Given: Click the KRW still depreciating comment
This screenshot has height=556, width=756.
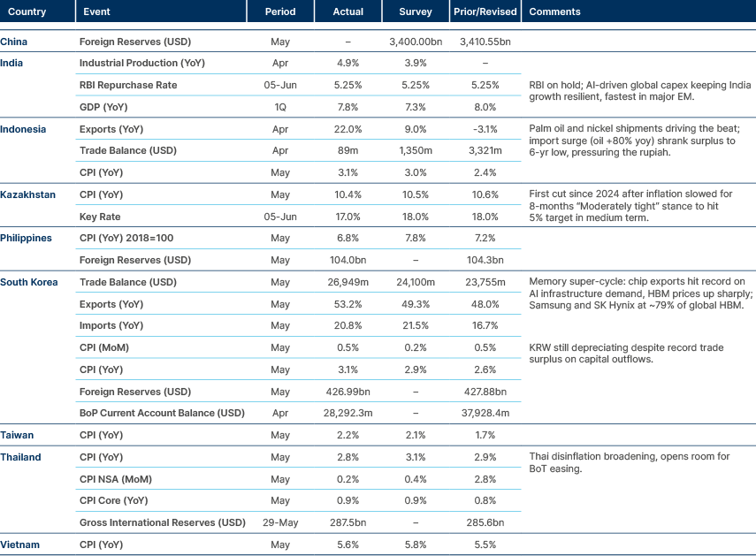Looking at the screenshot, I should point(626,354).
